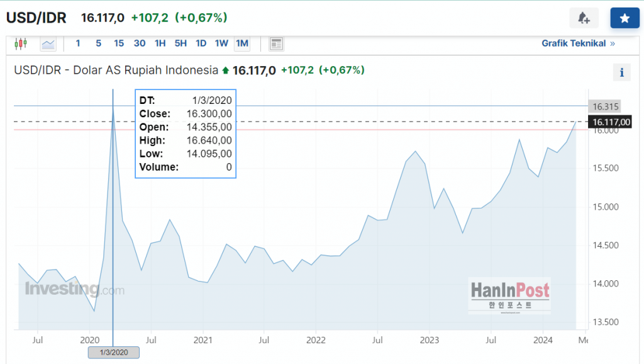
Task: Open the Grafik Teknikal link
Action: [x=578, y=43]
